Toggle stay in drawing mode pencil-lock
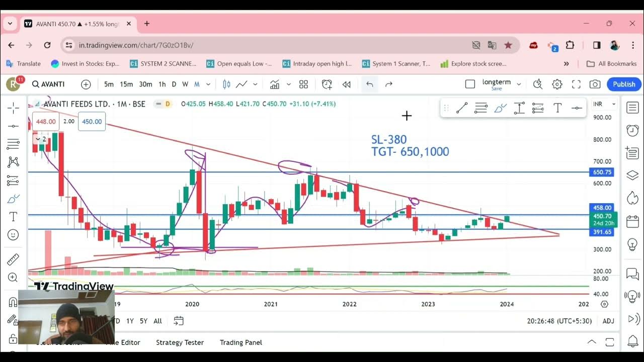The height and width of the screenshot is (362, 644). click(13, 320)
